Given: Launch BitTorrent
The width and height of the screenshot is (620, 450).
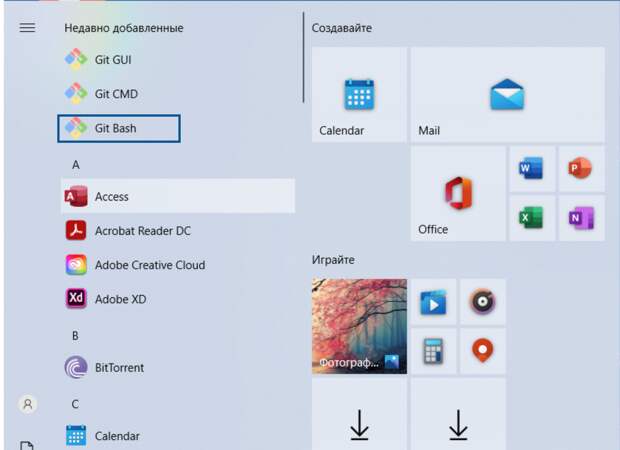Looking at the screenshot, I should 178,367.
